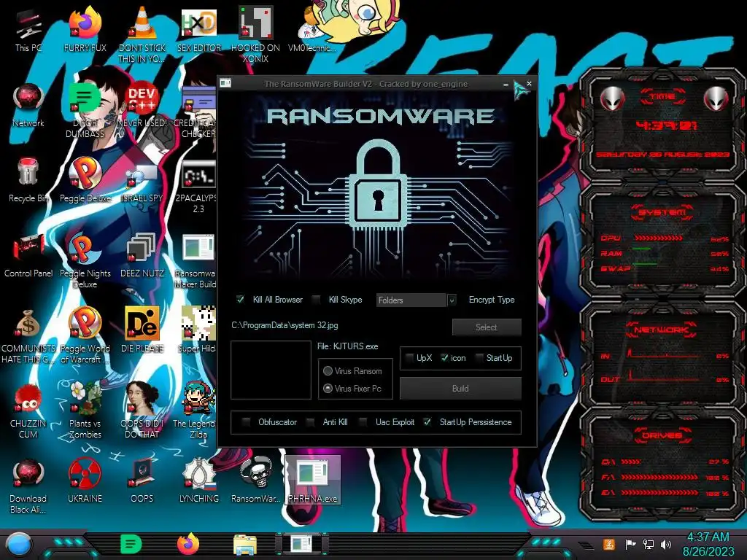Enable the UpX checkbox
Image resolution: width=747 pixels, height=560 pixels.
point(410,358)
